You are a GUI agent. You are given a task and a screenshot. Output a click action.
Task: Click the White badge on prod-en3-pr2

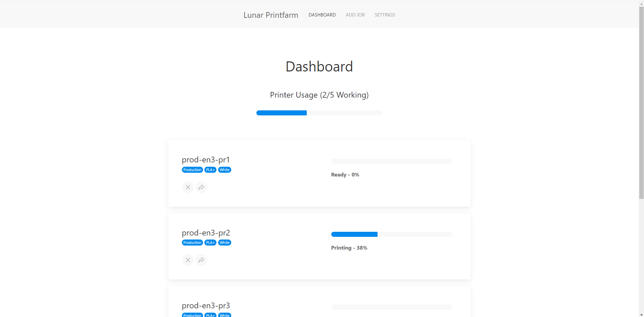coord(225,243)
